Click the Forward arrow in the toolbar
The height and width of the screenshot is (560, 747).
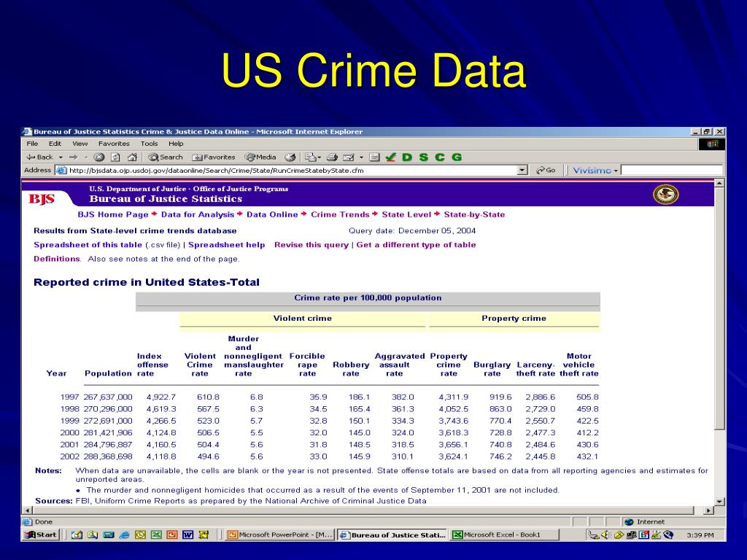pos(74,157)
